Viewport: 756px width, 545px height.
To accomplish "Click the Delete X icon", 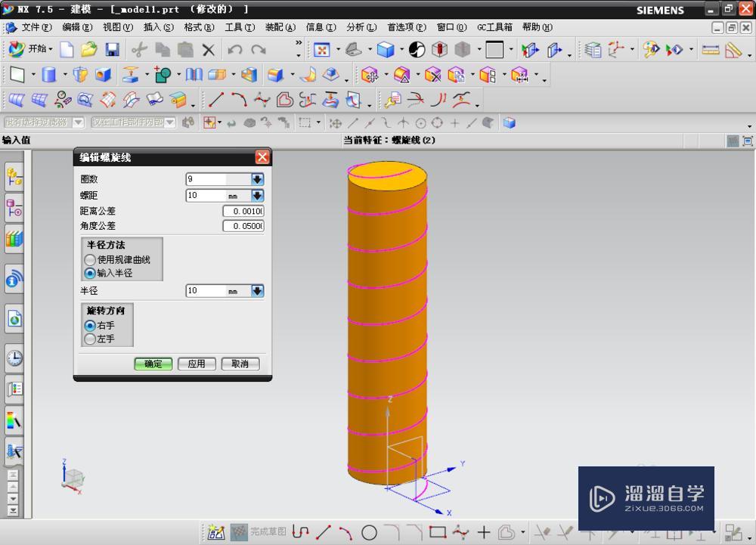I will click(209, 50).
